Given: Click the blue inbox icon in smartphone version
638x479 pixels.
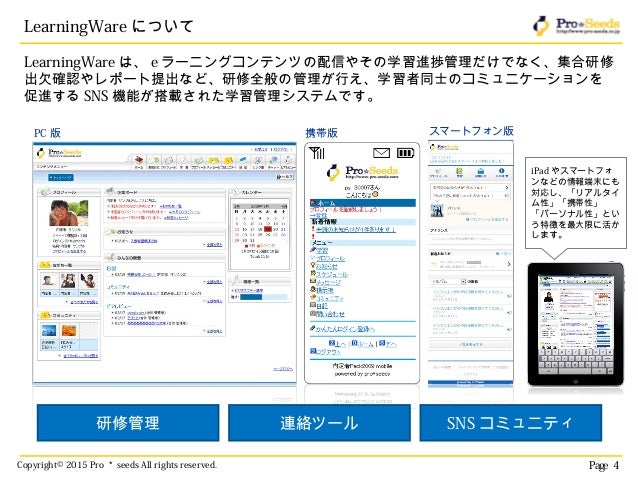Looking at the screenshot, I should [x=481, y=171].
